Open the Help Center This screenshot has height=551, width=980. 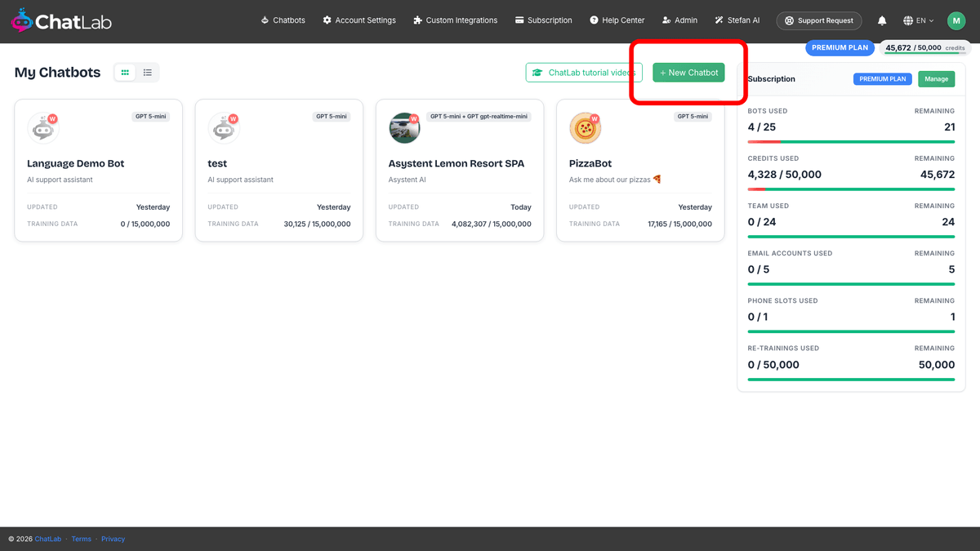coord(617,20)
